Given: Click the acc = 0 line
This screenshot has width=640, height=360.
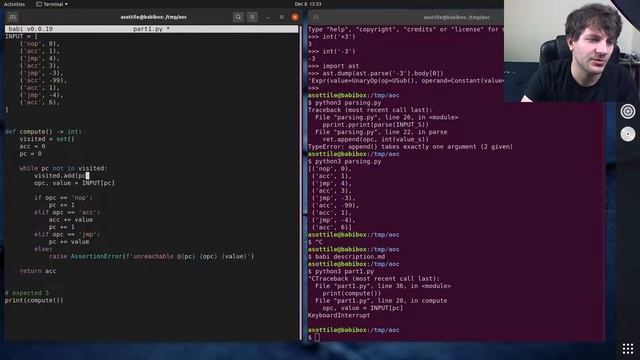Looking at the screenshot, I should point(32,147).
